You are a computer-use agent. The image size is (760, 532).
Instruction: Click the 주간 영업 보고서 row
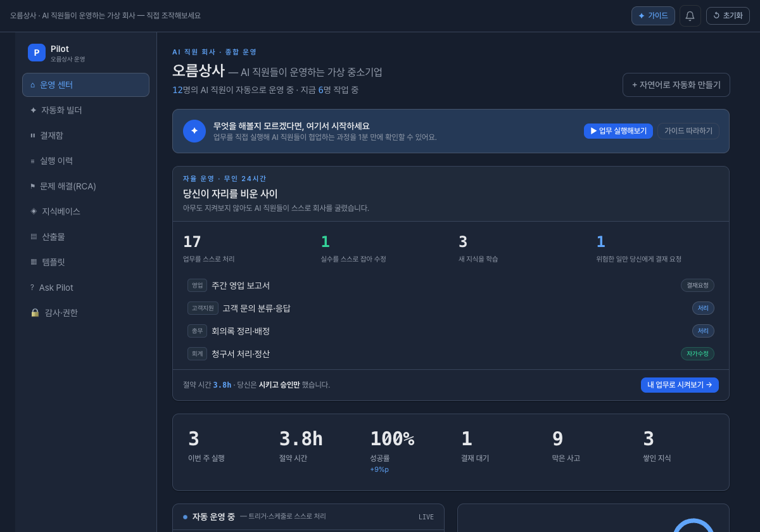pyautogui.click(x=451, y=286)
